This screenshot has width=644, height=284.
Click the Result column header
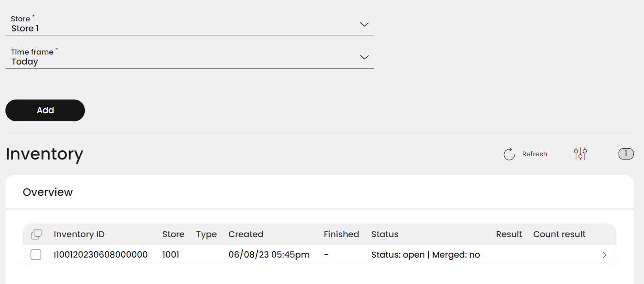[x=509, y=234]
